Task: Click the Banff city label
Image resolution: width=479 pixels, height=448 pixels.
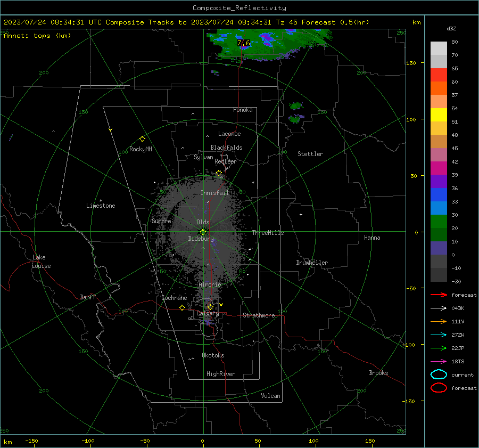Action: [x=88, y=297]
